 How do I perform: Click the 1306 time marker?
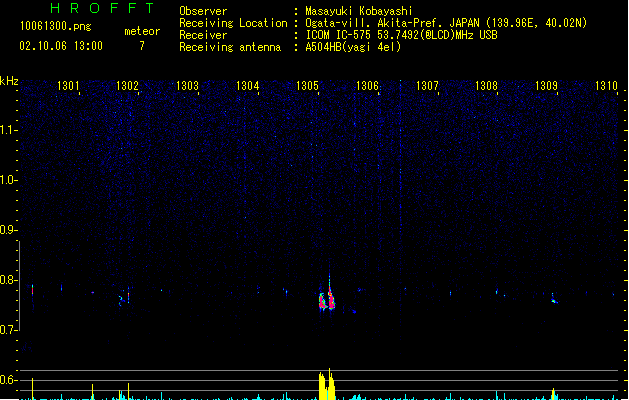tap(367, 86)
